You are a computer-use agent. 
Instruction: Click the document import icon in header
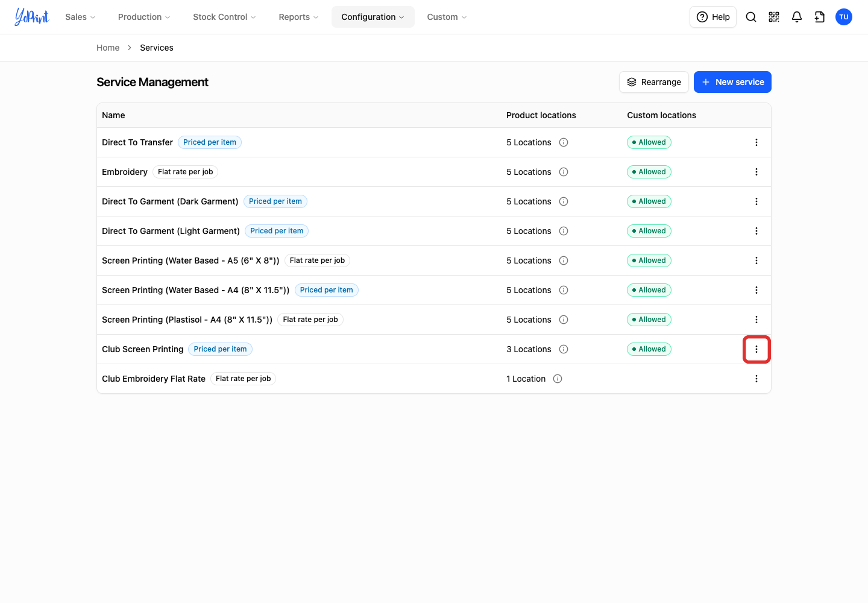pyautogui.click(x=820, y=17)
